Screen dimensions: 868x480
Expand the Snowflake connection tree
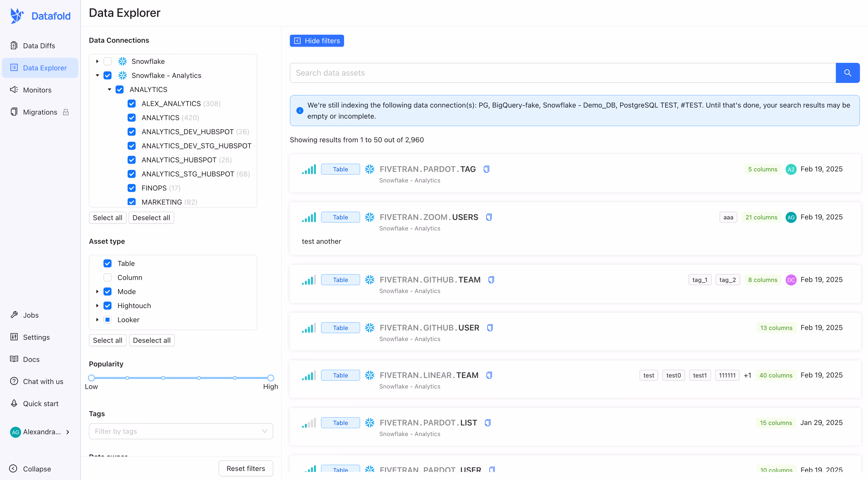point(97,61)
